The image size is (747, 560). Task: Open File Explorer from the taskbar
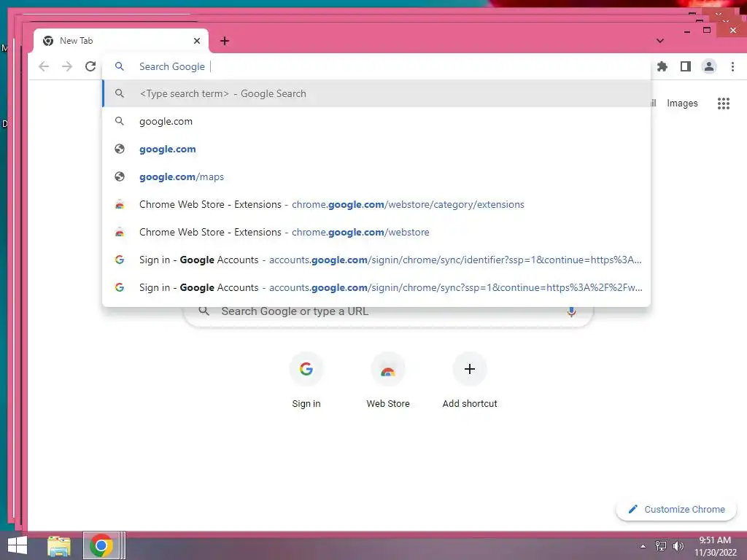[59, 545]
